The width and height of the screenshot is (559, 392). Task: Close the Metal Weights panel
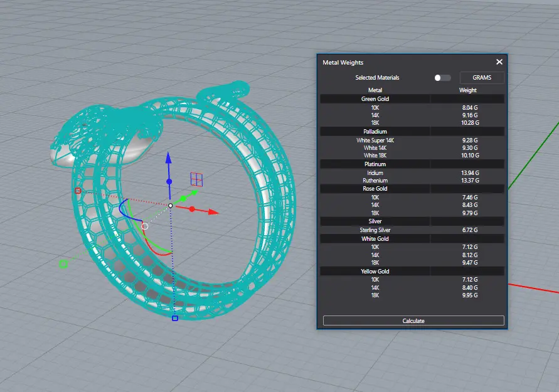click(499, 62)
